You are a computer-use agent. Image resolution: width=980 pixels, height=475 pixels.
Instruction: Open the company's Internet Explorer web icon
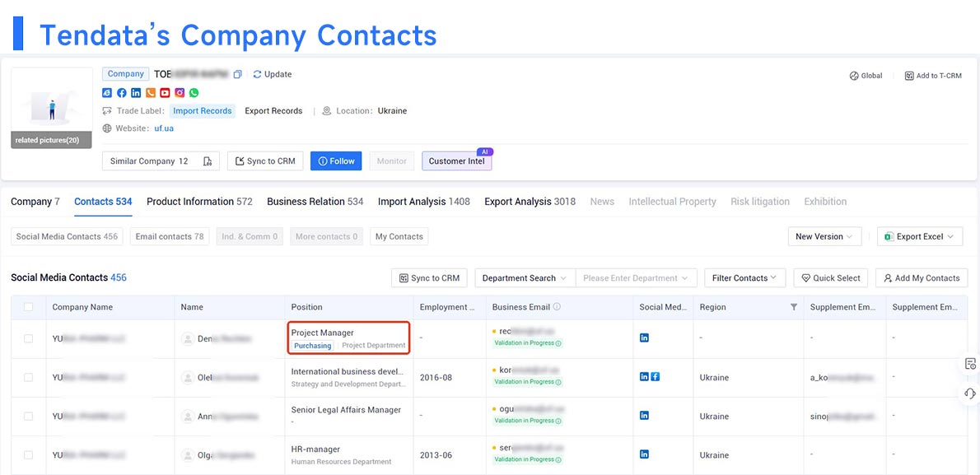pyautogui.click(x=107, y=92)
